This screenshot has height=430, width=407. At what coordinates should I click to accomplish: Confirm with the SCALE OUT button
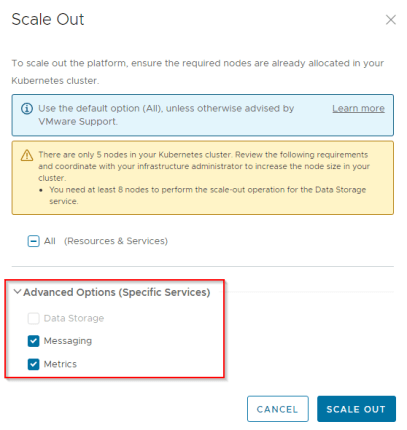pos(356,409)
